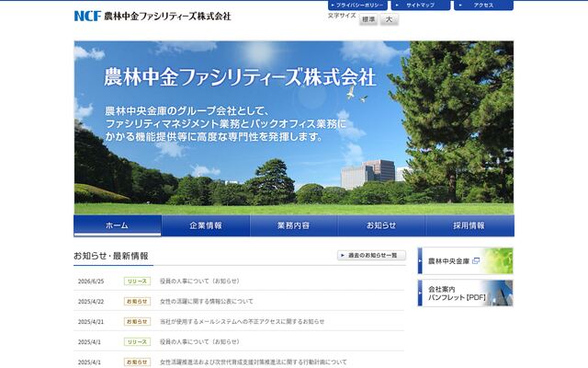Click the お知らせ tag on the 2025/4/21 row
588x368 pixels.
coord(137,321)
